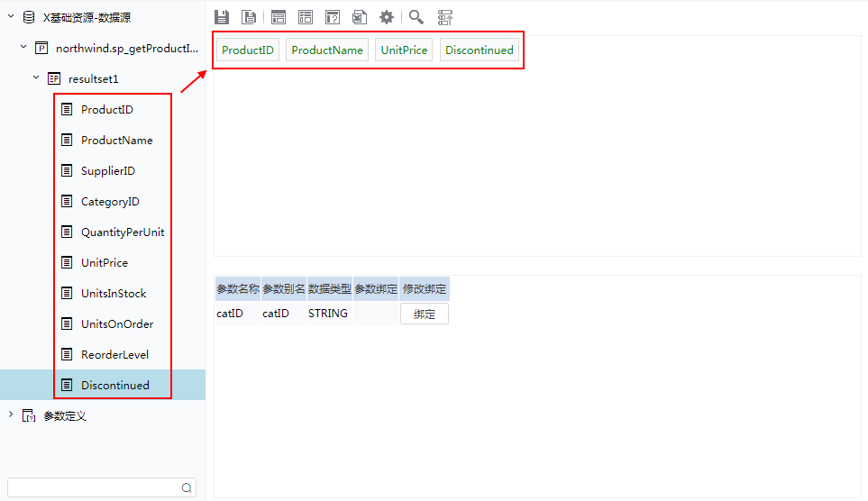Click the result set icon beside resultset1

point(54,78)
